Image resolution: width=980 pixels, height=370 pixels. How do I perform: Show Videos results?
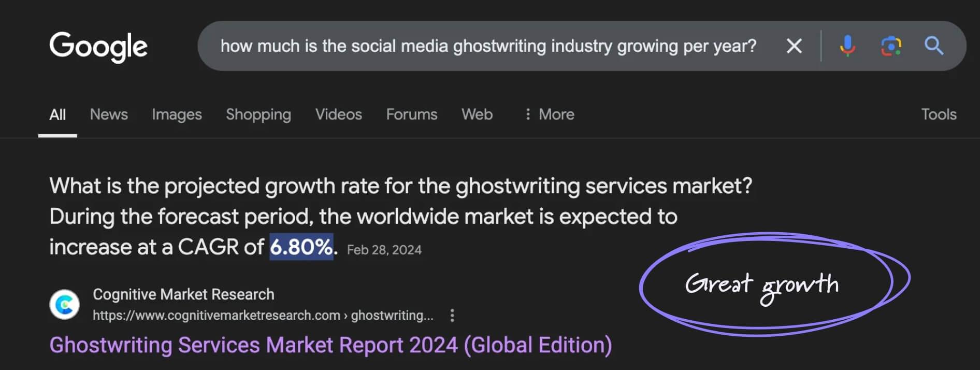coord(338,115)
